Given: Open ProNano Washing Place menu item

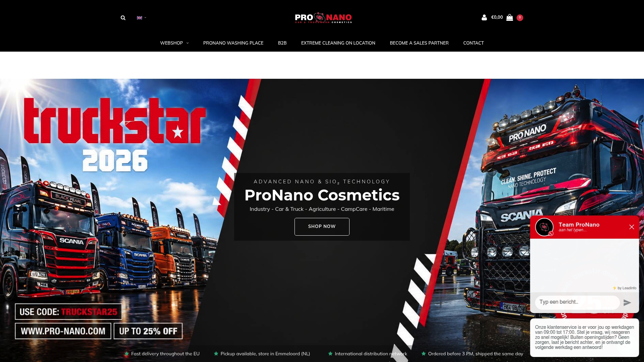Looking at the screenshot, I should tap(233, 43).
